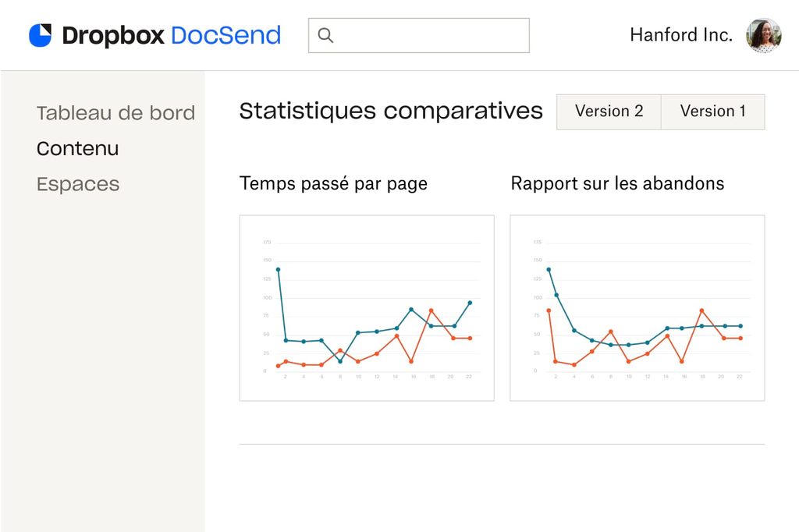Click the magnifying glass search icon
This screenshot has width=799, height=532.
point(325,35)
